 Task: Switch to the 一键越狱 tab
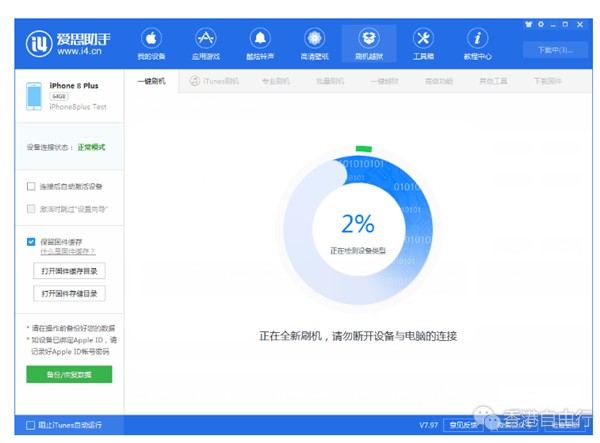pyautogui.click(x=385, y=81)
